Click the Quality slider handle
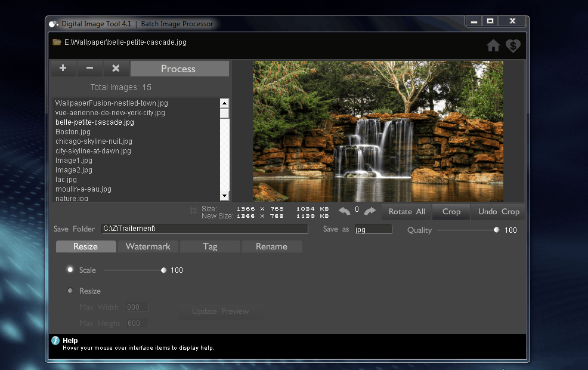The image size is (588, 370). tap(497, 230)
